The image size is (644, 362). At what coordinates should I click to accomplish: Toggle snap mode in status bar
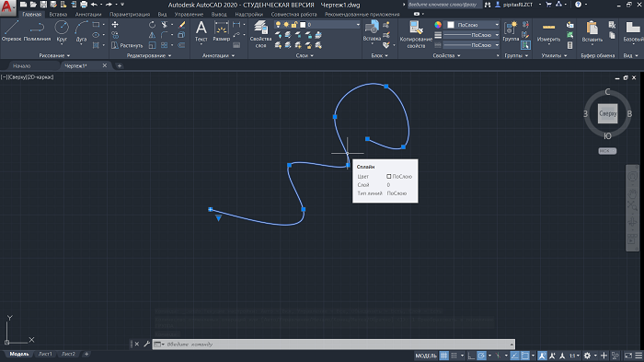click(454, 356)
